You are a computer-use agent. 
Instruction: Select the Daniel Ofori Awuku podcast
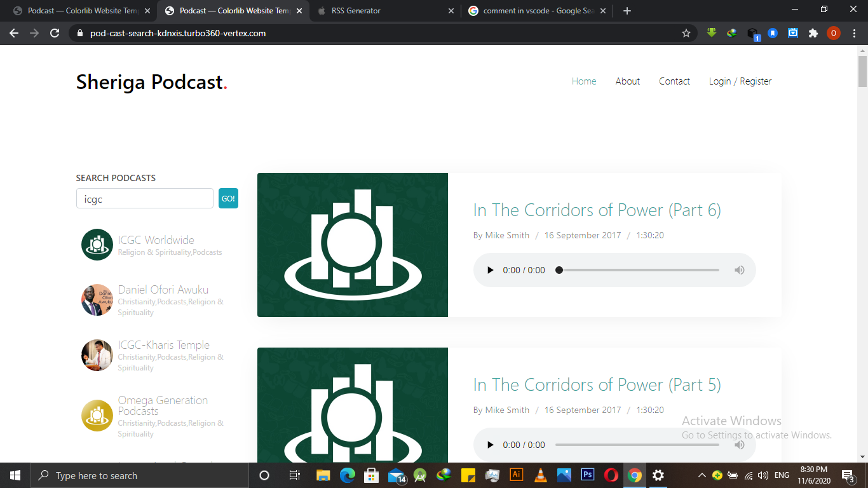tap(163, 290)
